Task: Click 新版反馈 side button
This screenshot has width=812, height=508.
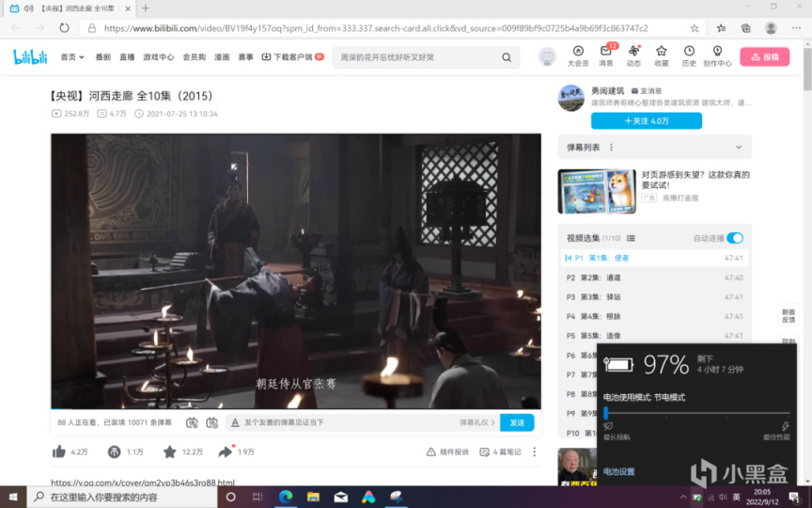Action: [789, 316]
